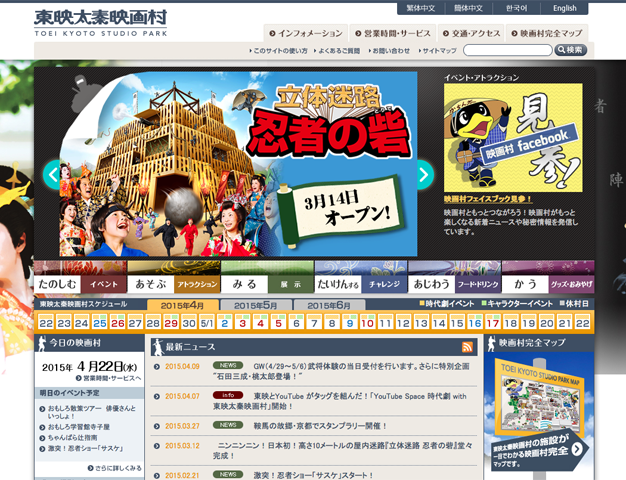The width and height of the screenshot is (626, 480).
Task: Show next slide with right carousel arrow
Action: 425,175
